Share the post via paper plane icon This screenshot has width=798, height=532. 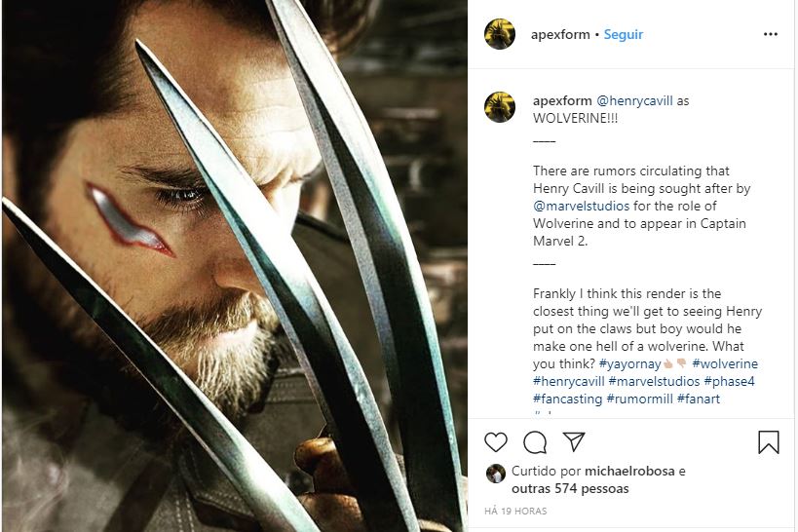pos(574,442)
